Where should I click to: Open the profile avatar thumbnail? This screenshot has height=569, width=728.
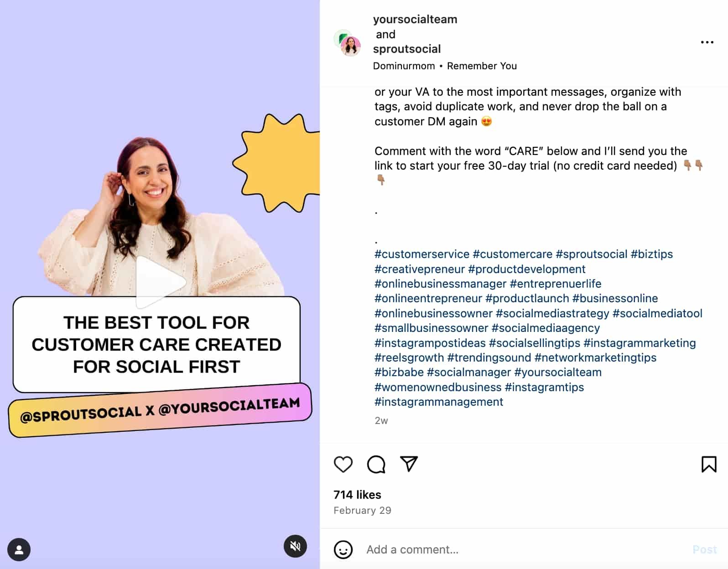point(348,43)
